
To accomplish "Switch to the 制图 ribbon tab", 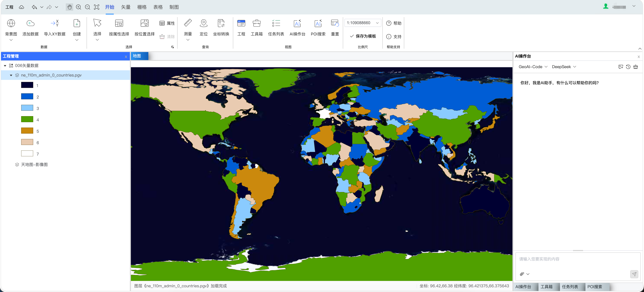I will [174, 7].
